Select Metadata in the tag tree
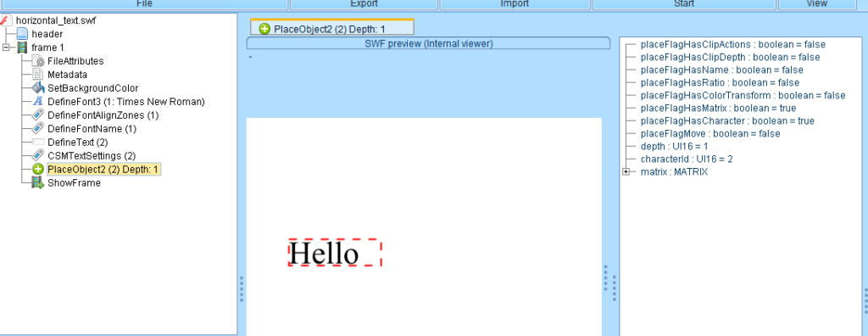 (x=67, y=75)
